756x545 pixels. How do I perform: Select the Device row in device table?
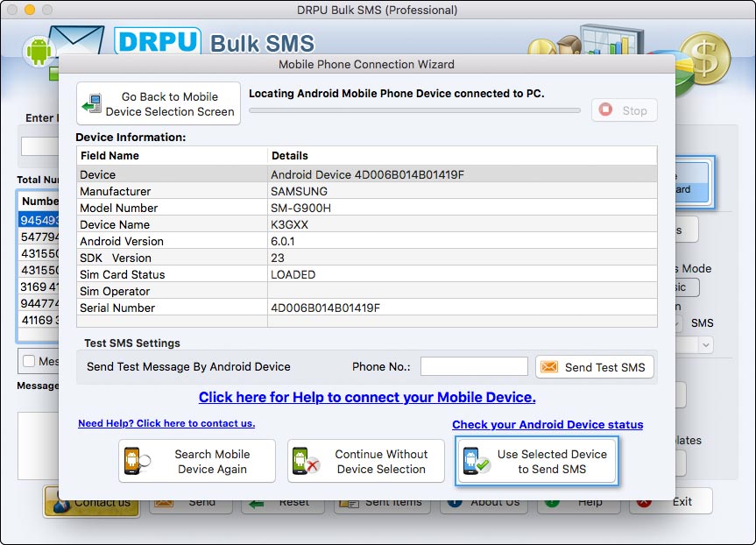(x=366, y=174)
